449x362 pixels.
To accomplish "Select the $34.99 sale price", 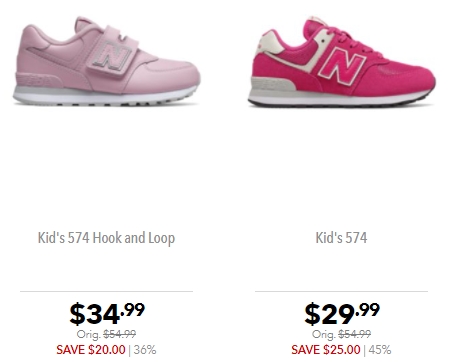I will pos(107,313).
